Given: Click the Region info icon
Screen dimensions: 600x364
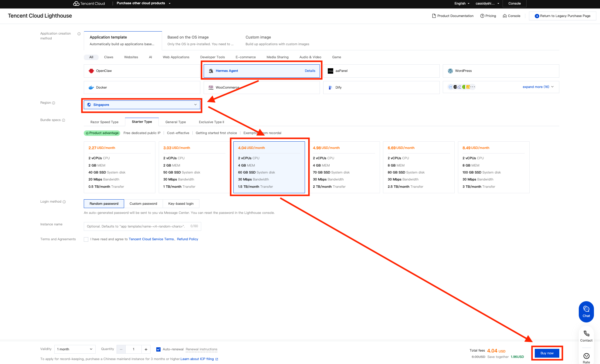Looking at the screenshot, I should [x=54, y=103].
